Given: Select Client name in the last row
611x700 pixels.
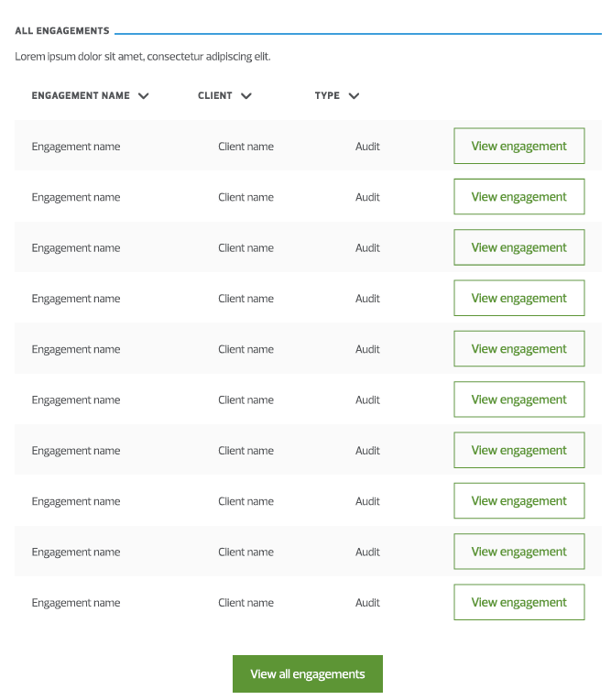Looking at the screenshot, I should point(245,603).
